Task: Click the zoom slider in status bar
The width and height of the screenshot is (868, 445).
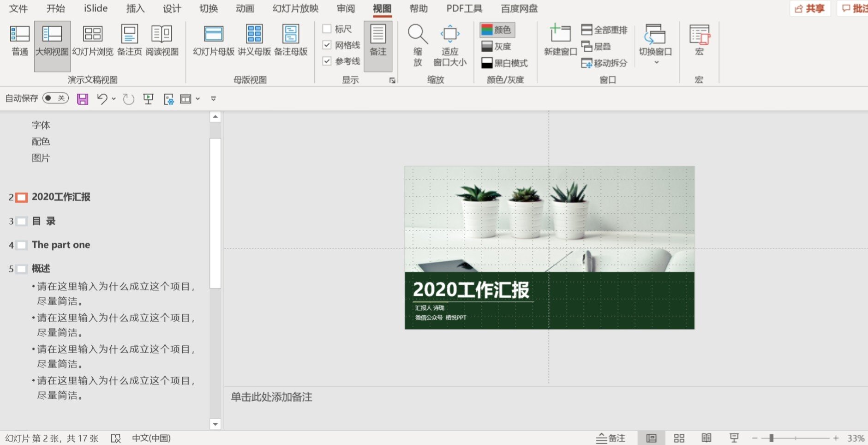Action: coord(796,438)
